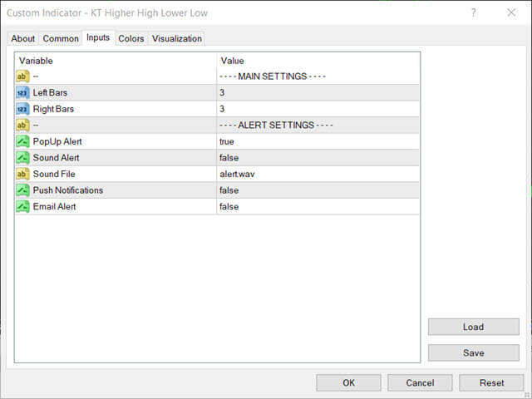Select the Sound Alert variable name
Viewport: 532px width, 399px height.
pos(56,158)
